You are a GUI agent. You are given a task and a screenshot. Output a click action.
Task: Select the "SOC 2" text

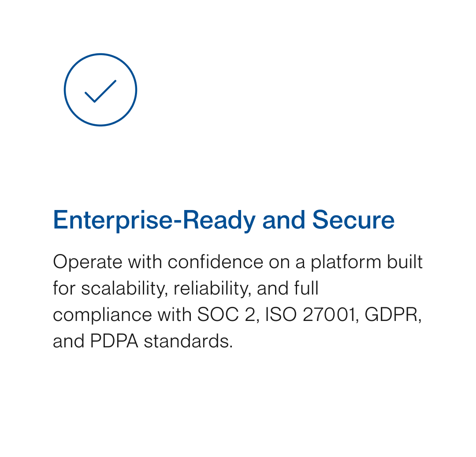point(226,315)
